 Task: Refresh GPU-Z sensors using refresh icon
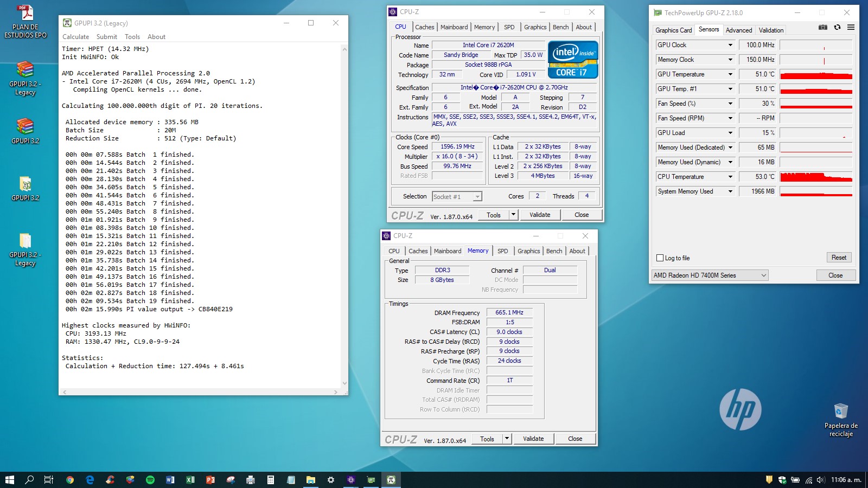[837, 27]
